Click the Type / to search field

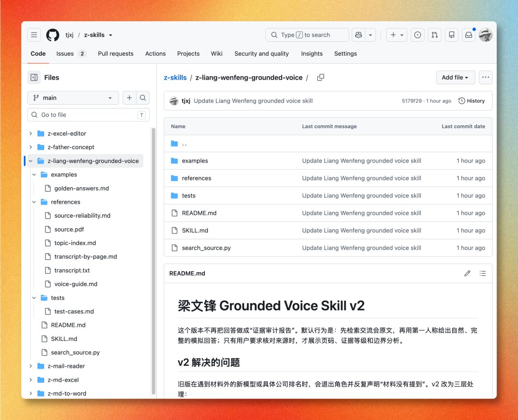307,35
